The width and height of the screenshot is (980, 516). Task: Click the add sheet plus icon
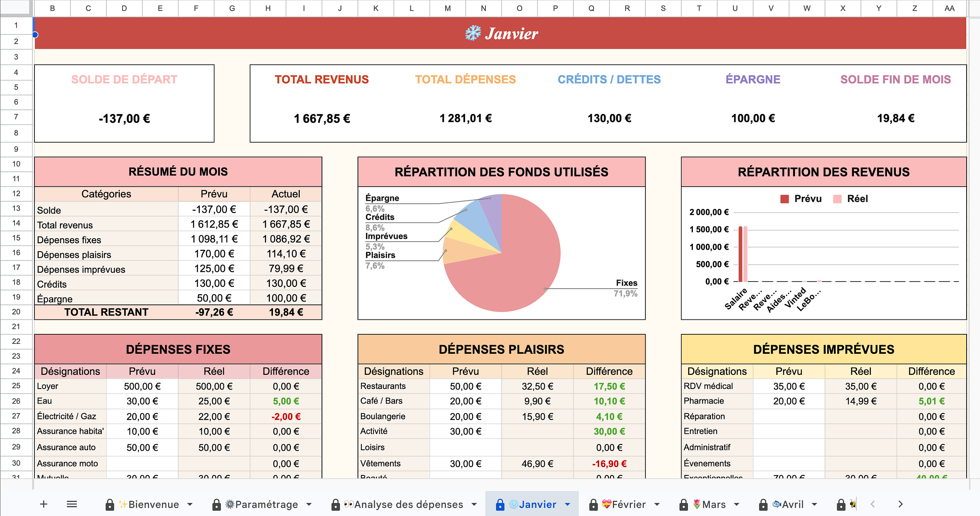[x=44, y=504]
